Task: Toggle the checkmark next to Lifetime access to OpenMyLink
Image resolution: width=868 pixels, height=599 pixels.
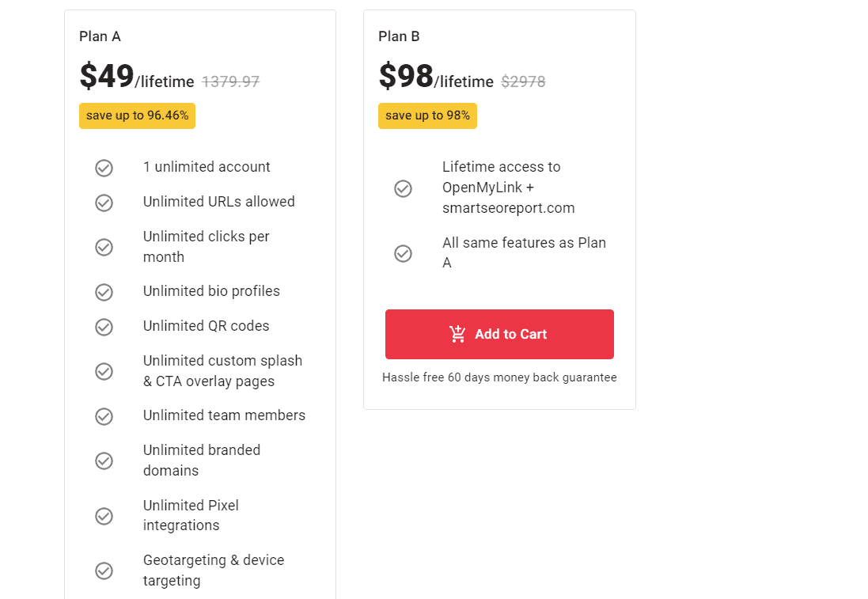Action: tap(403, 188)
